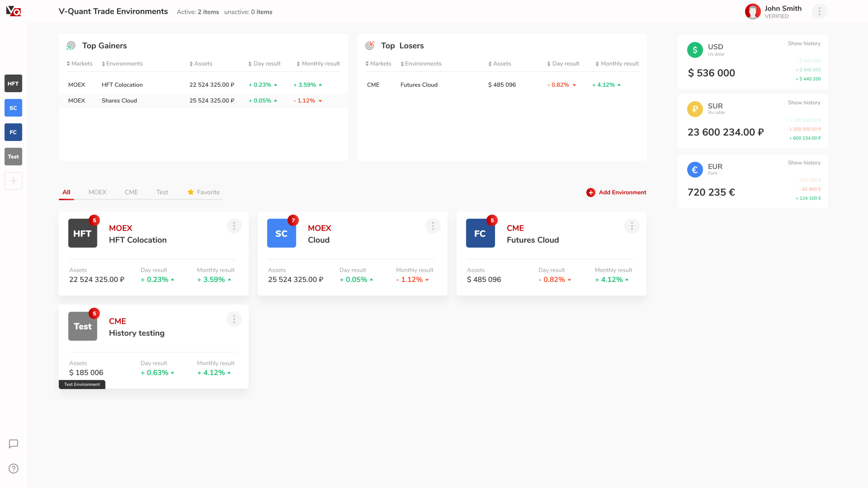Select the Test sidebar environment icon

[x=13, y=157]
